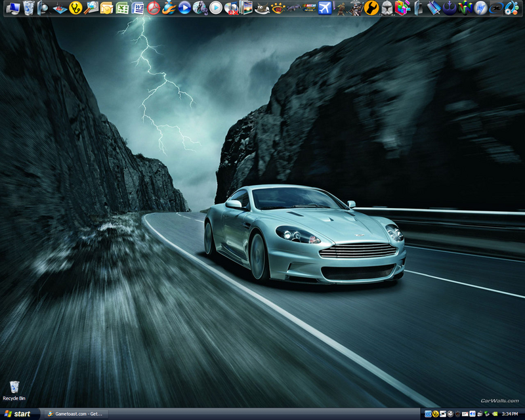Click the yellow Norton tray icon
The width and height of the screenshot is (525, 420).
[x=436, y=414]
